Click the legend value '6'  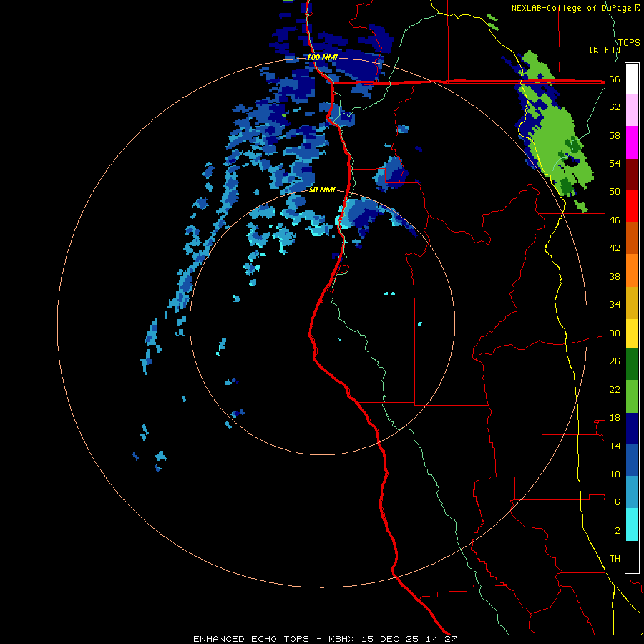coord(617,502)
